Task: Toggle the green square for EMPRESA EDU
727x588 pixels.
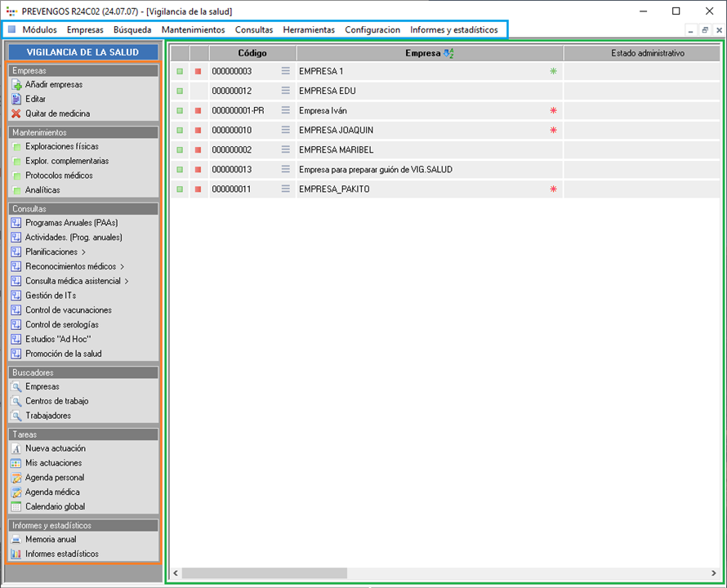Action: [x=180, y=91]
